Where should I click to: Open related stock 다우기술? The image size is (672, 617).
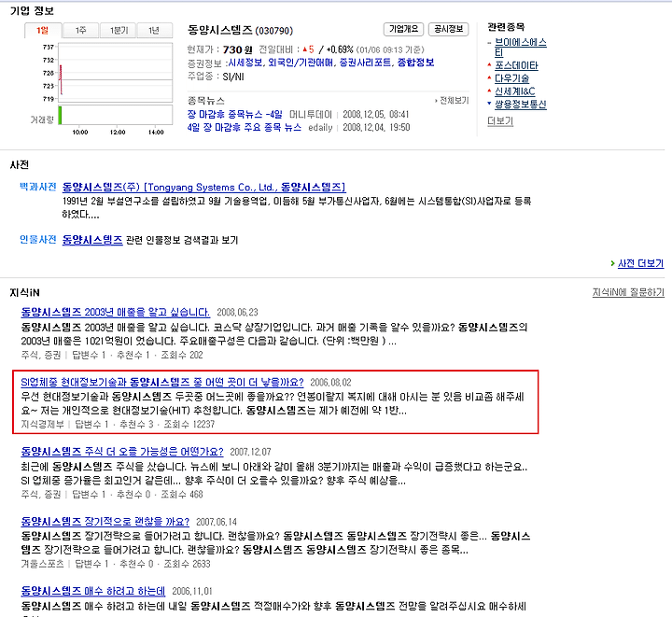click(511, 78)
